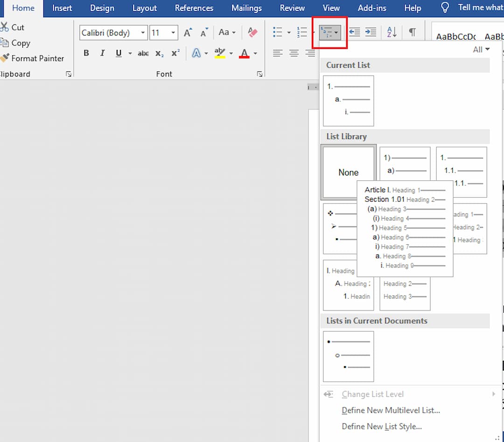Click the Increase Indent icon
This screenshot has height=442, width=504.
371,32
